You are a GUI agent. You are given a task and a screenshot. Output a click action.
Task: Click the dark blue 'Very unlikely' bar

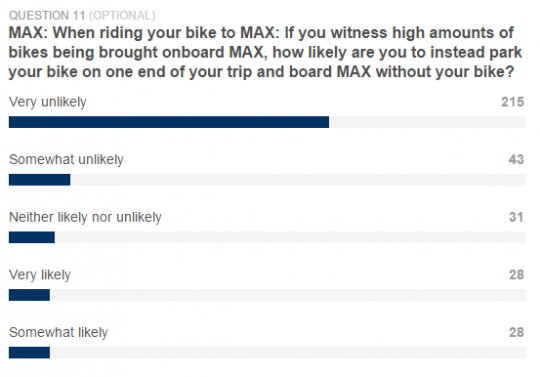tap(169, 122)
